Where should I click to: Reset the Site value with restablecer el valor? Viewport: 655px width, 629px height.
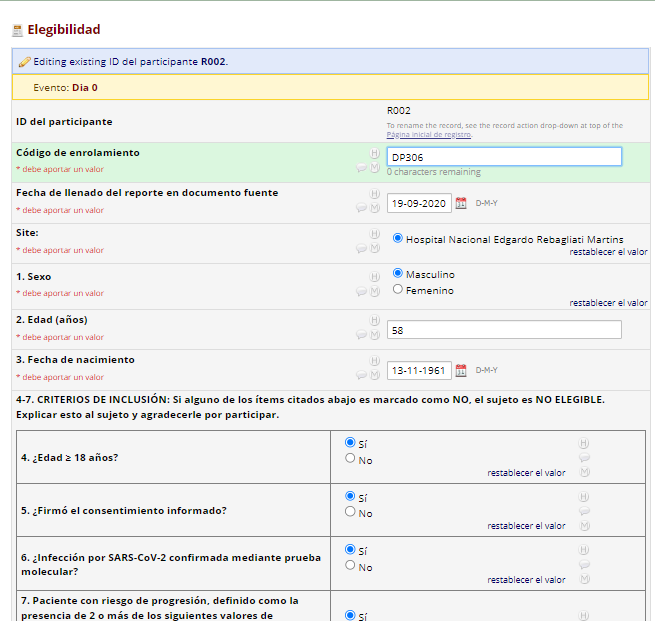click(x=608, y=252)
